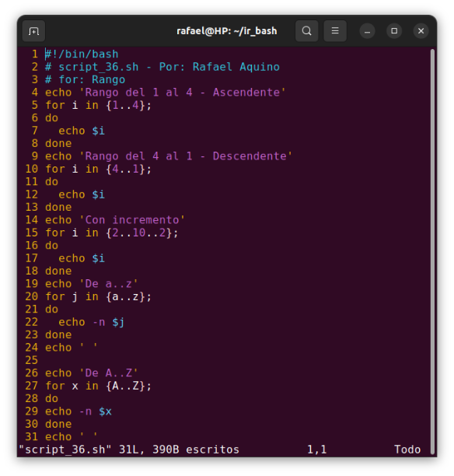Open the terminal search

[x=306, y=31]
